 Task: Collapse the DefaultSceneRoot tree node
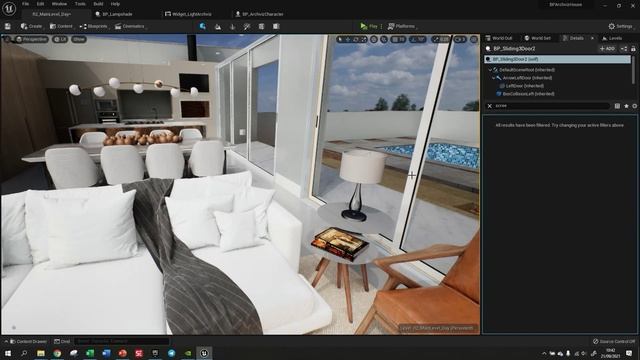(490, 70)
